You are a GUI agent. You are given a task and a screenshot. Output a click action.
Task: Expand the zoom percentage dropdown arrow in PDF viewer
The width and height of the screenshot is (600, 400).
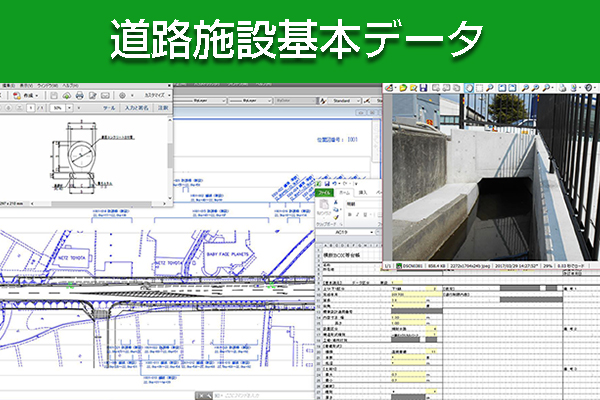(x=69, y=108)
